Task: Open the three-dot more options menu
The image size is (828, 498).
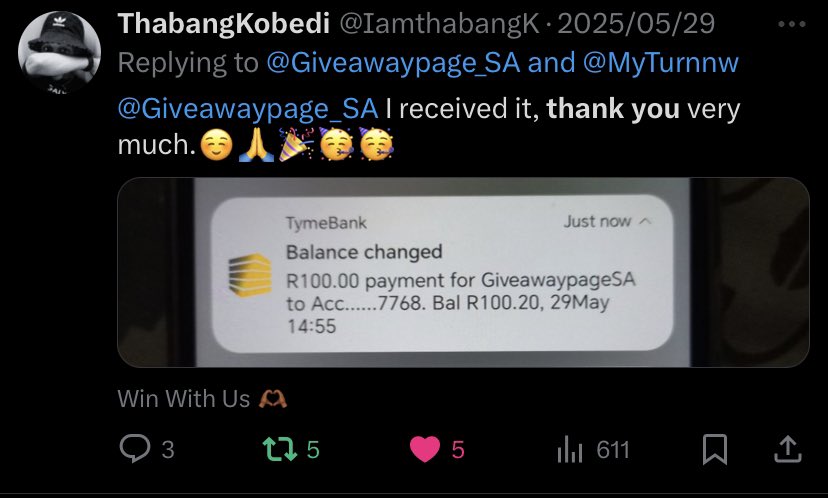Action: tap(792, 24)
